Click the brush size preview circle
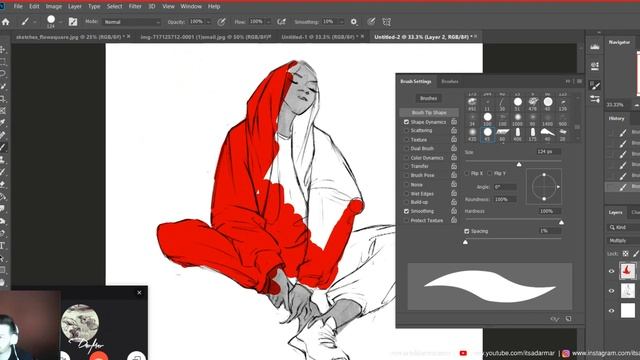 pos(51,19)
